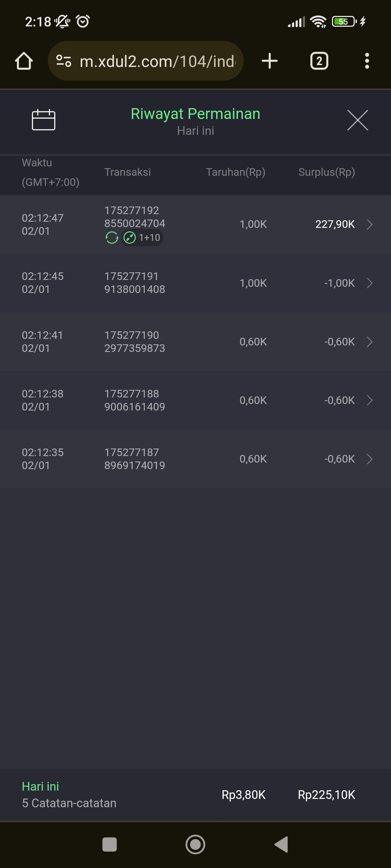Open the tab switcher showing 2 tabs
The height and width of the screenshot is (868, 391).
click(x=319, y=61)
